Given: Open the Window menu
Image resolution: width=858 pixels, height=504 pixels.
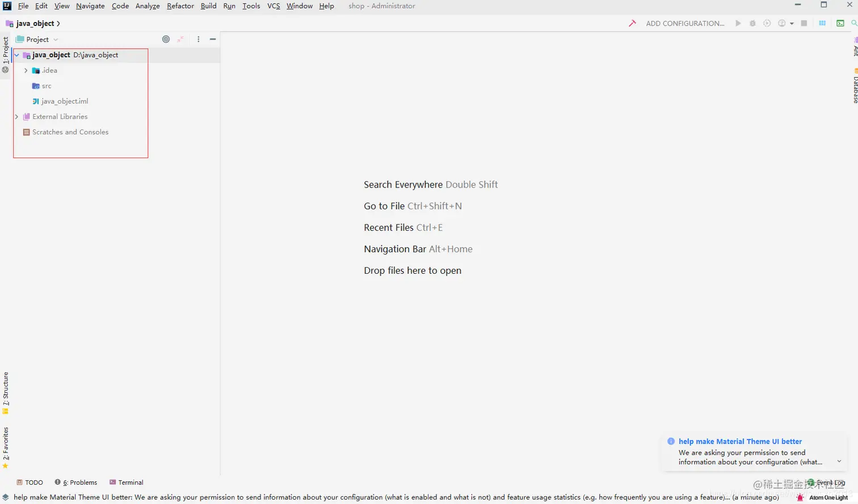Looking at the screenshot, I should click(300, 6).
